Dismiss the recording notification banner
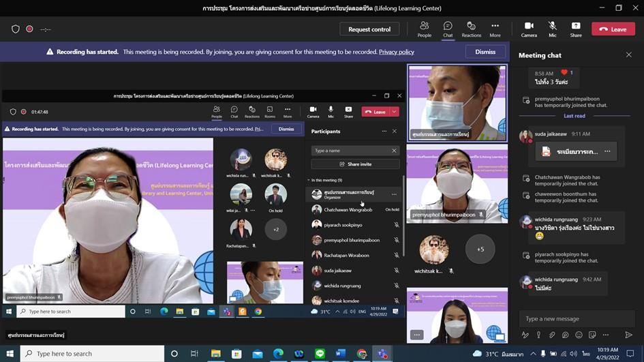This screenshot has width=644, height=362. (485, 52)
